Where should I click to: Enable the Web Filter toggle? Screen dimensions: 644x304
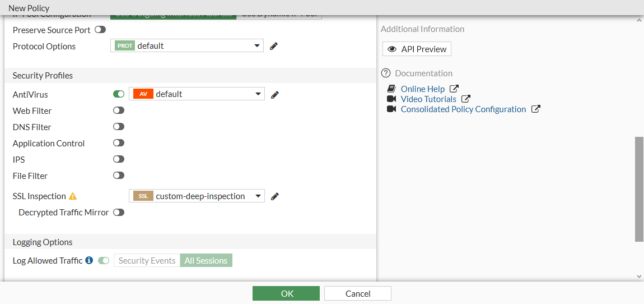pyautogui.click(x=119, y=110)
